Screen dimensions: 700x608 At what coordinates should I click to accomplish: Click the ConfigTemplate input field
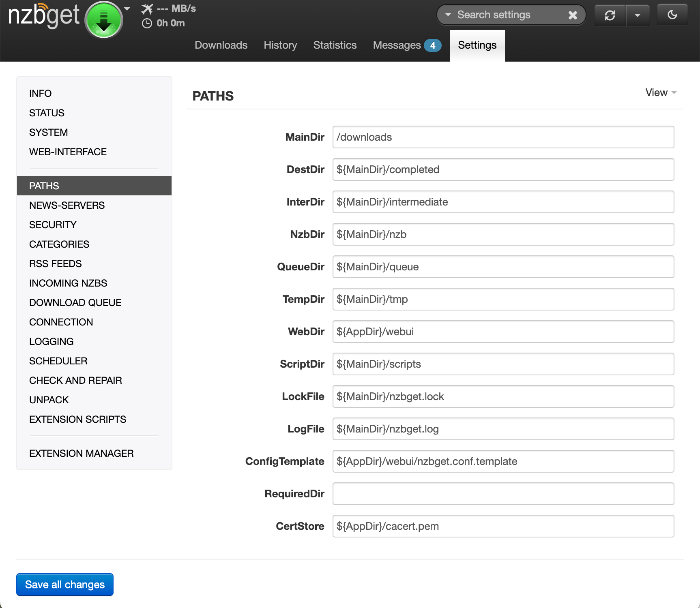tap(503, 461)
